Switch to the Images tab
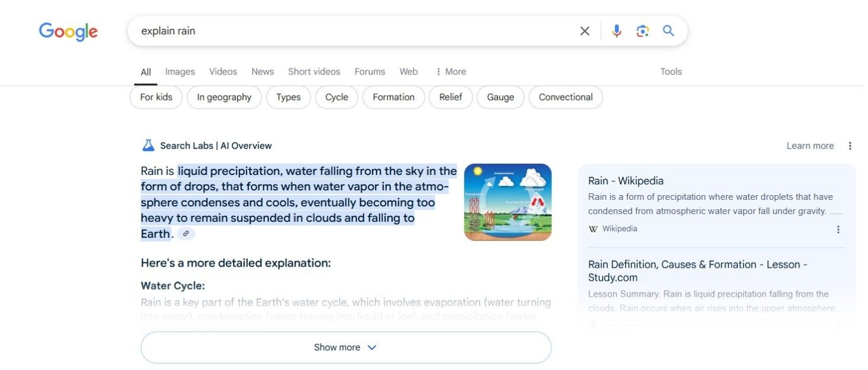 tap(180, 72)
